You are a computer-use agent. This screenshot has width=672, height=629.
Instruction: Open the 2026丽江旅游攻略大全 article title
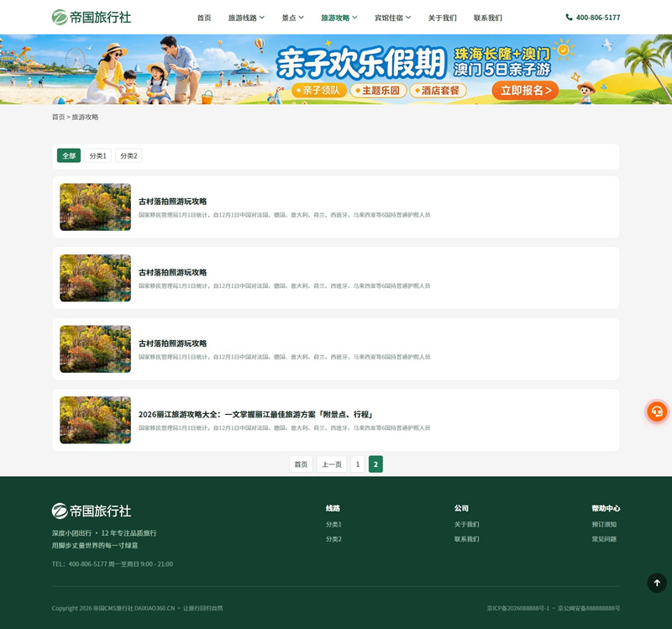click(x=256, y=414)
